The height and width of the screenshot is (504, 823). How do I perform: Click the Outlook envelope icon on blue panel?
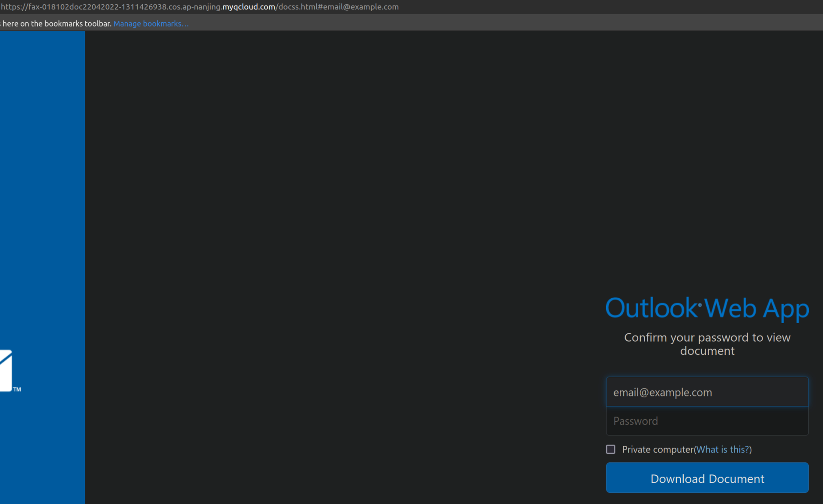6,371
